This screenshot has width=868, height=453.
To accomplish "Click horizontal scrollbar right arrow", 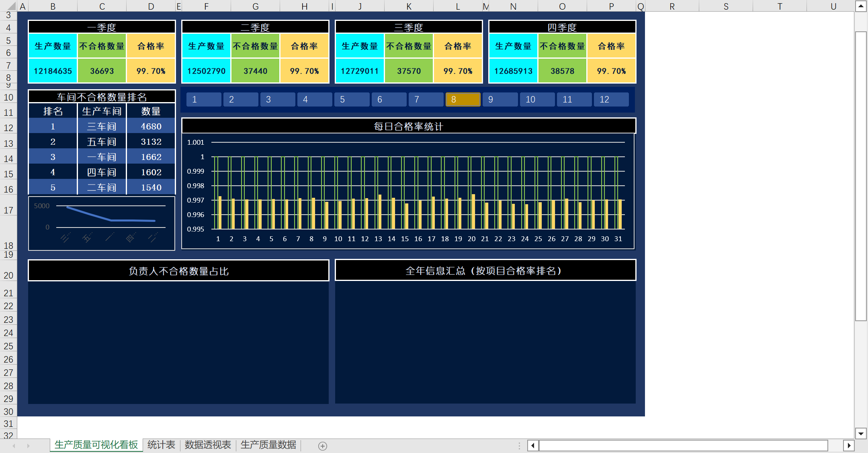I will [849, 445].
